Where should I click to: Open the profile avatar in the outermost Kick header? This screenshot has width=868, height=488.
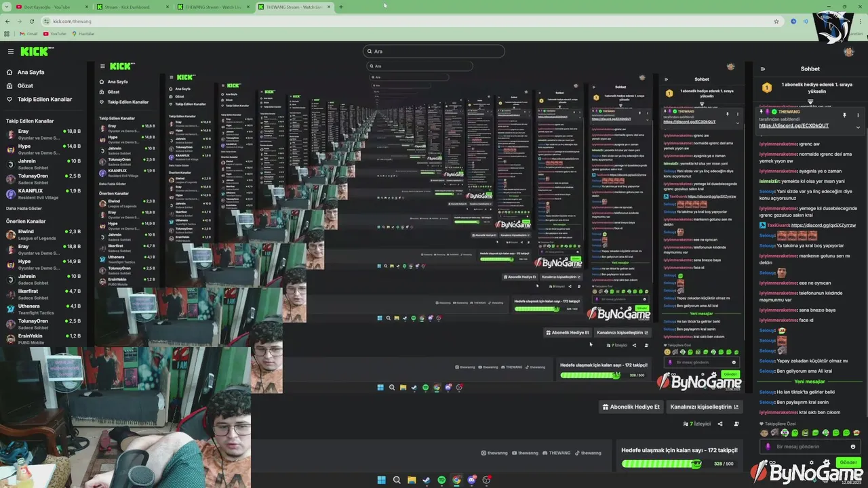pyautogui.click(x=848, y=52)
